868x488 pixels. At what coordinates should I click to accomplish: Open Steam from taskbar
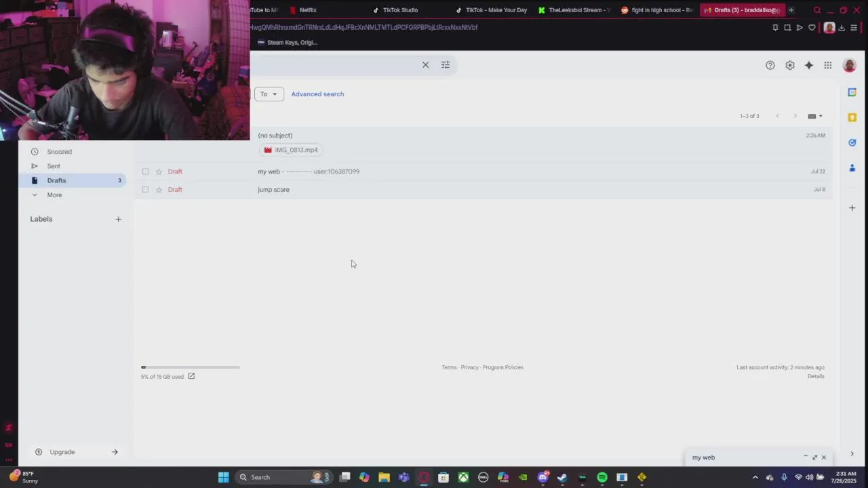562,477
